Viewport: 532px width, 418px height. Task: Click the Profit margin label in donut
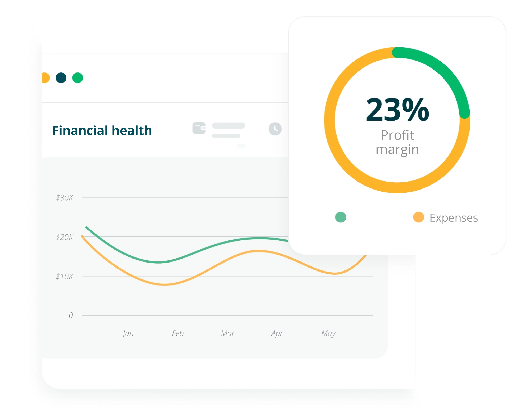[x=397, y=142]
